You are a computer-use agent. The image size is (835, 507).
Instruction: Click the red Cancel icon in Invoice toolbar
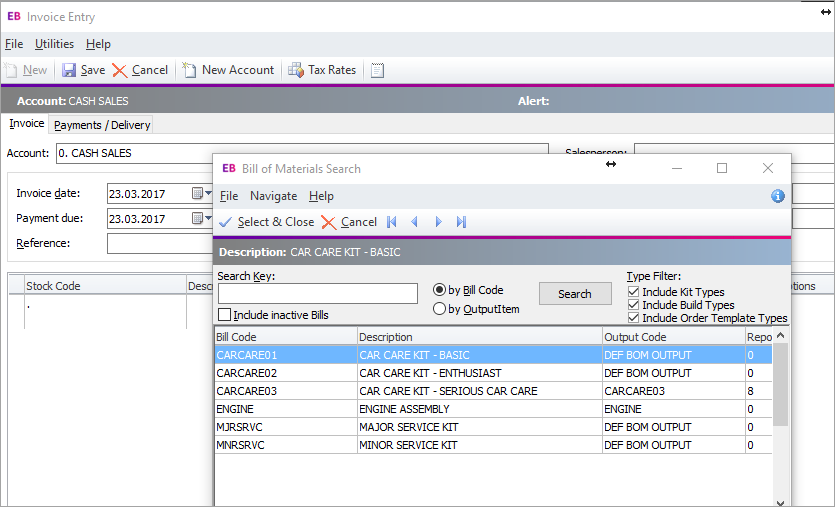[x=120, y=70]
